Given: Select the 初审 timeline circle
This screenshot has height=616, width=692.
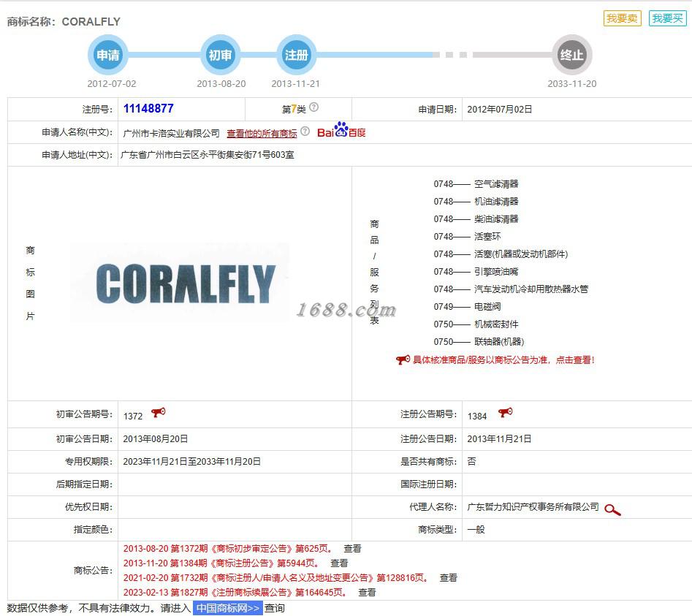Looking at the screenshot, I should (x=220, y=55).
